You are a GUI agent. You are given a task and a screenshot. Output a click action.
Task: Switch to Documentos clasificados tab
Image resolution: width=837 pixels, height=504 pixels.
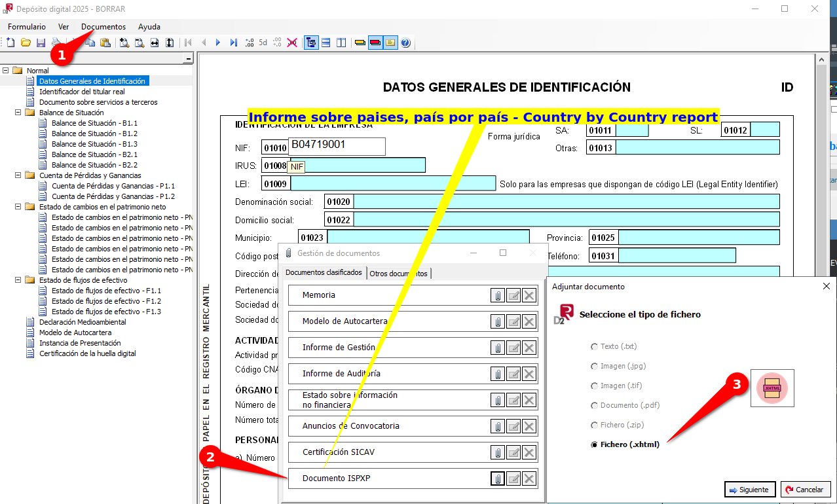pyautogui.click(x=324, y=273)
